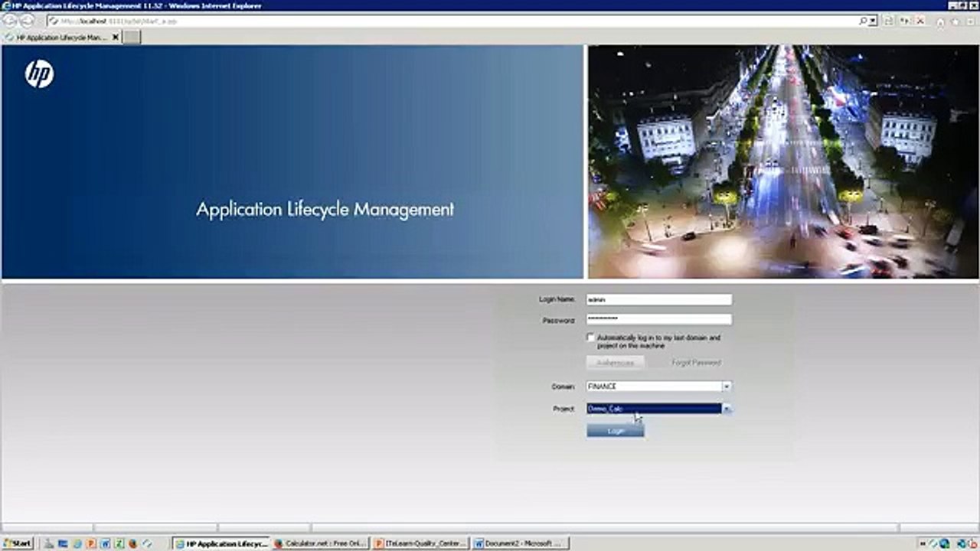Close the HP Application Lifecycle tab
Screen dimensions: 980x551
116,37
